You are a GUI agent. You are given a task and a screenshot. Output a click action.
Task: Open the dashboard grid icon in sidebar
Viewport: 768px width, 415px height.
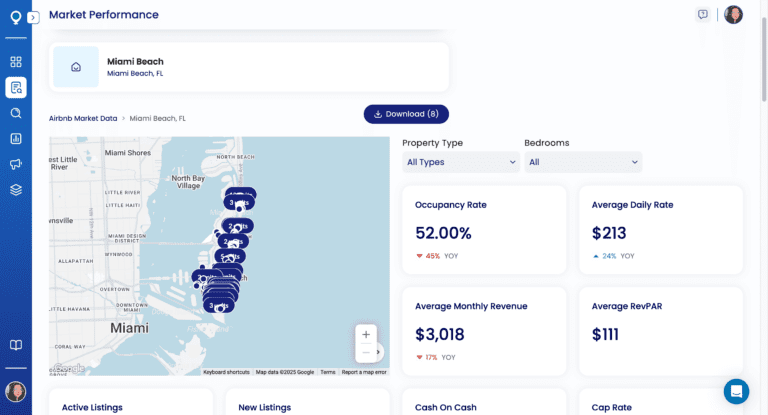pyautogui.click(x=16, y=62)
